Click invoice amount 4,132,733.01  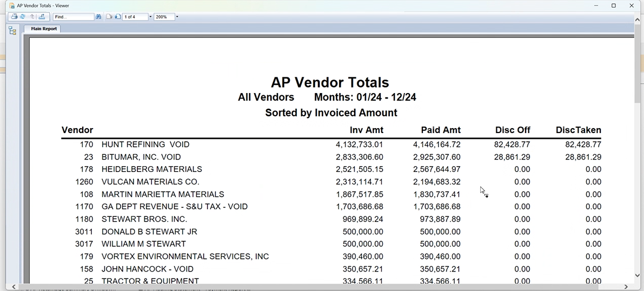click(360, 144)
